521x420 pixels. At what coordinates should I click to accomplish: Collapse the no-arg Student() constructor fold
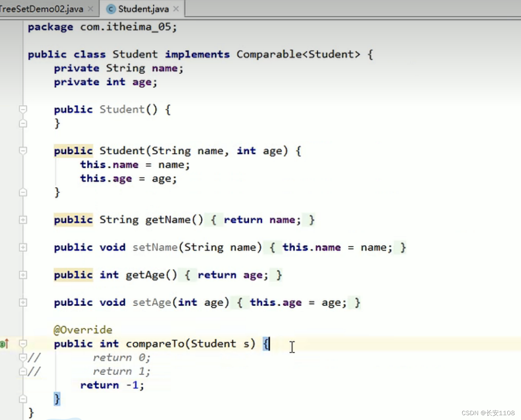tap(23, 109)
